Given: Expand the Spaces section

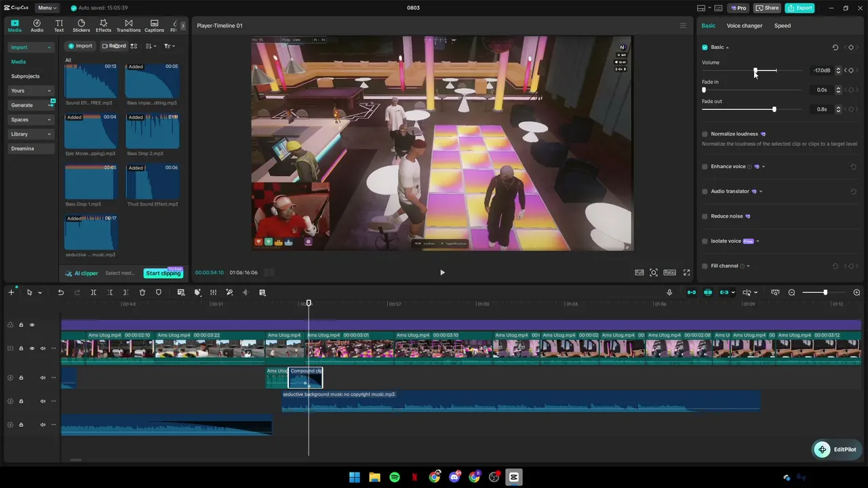Looking at the screenshot, I should click(31, 120).
